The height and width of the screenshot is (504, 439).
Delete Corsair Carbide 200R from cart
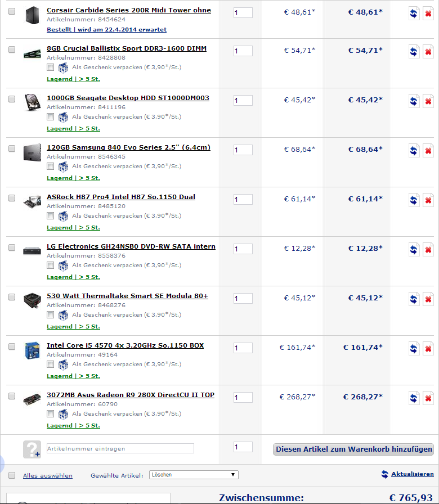[x=428, y=14]
